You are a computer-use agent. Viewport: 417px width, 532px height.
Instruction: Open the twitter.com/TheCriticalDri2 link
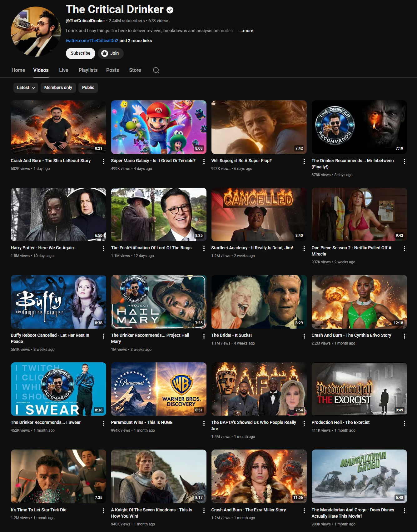[x=92, y=41]
